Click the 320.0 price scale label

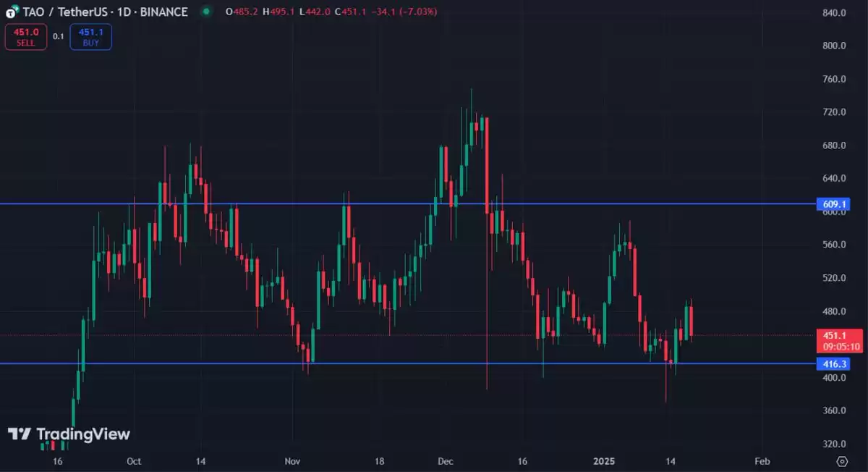pyautogui.click(x=834, y=444)
